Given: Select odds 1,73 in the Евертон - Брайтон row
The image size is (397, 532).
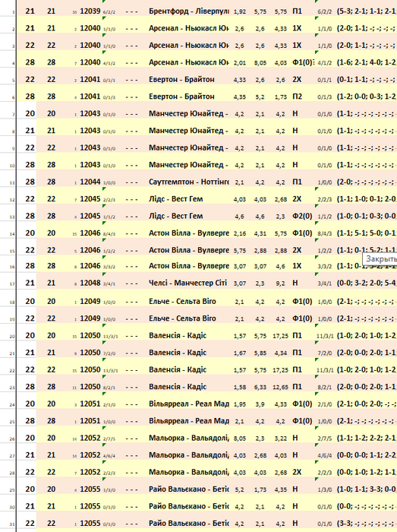Looking at the screenshot, I should [x=281, y=97].
